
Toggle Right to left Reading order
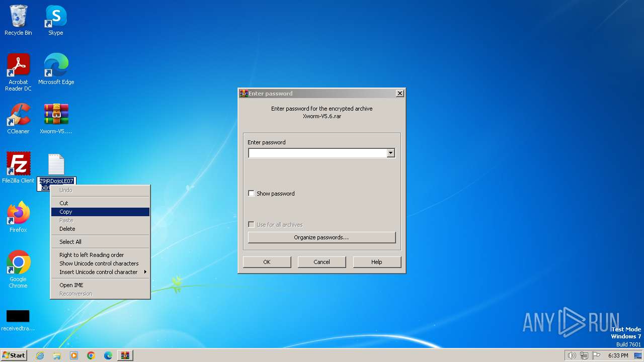(100, 255)
